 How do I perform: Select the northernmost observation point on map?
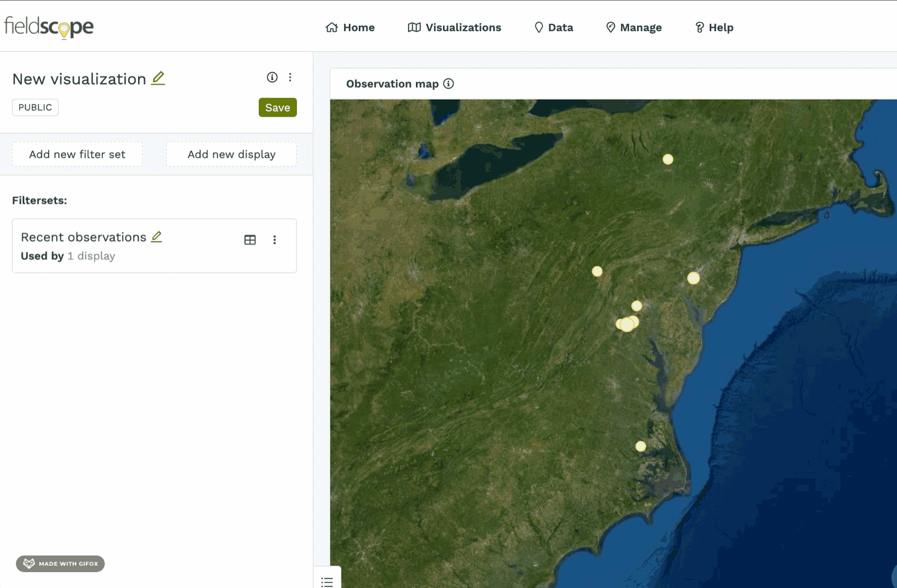668,159
